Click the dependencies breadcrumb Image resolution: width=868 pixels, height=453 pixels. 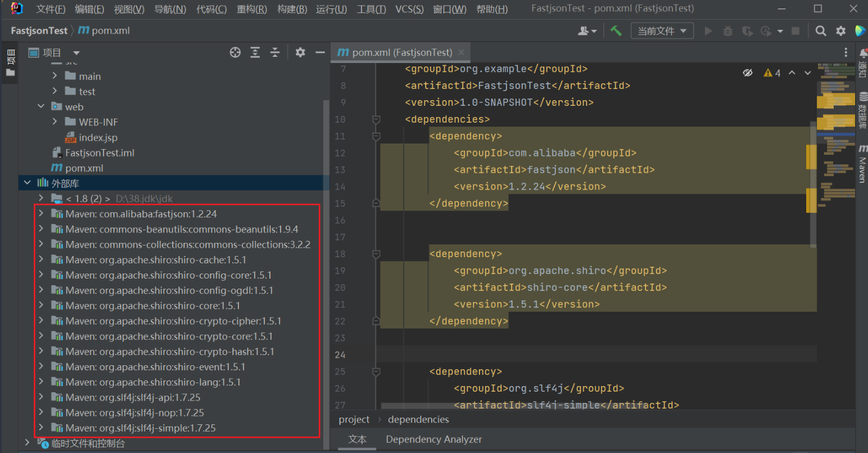click(x=418, y=420)
